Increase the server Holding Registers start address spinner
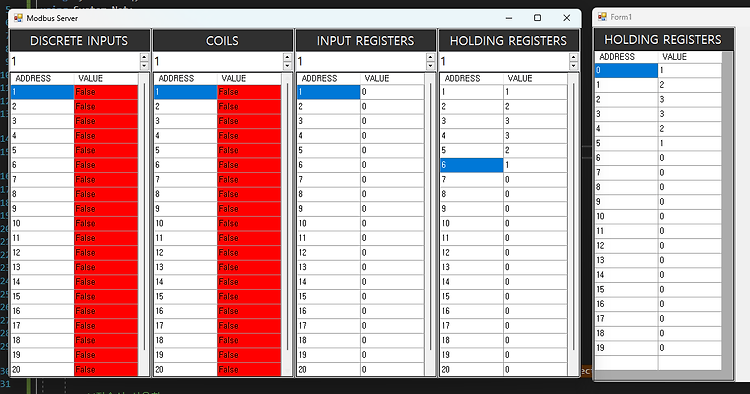 (574, 57)
